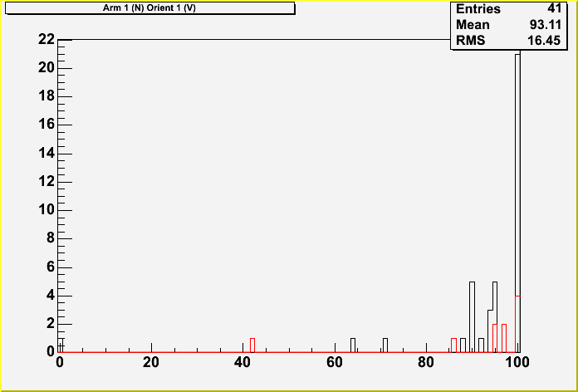Select the tallest black bar near 100
This screenshot has height=392, width=578.
(x=517, y=203)
